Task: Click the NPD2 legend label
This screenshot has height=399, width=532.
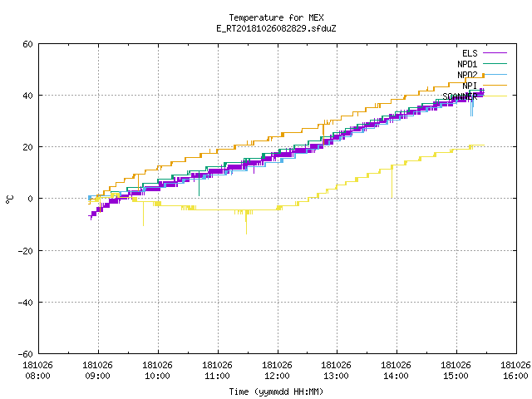Action: [467, 75]
